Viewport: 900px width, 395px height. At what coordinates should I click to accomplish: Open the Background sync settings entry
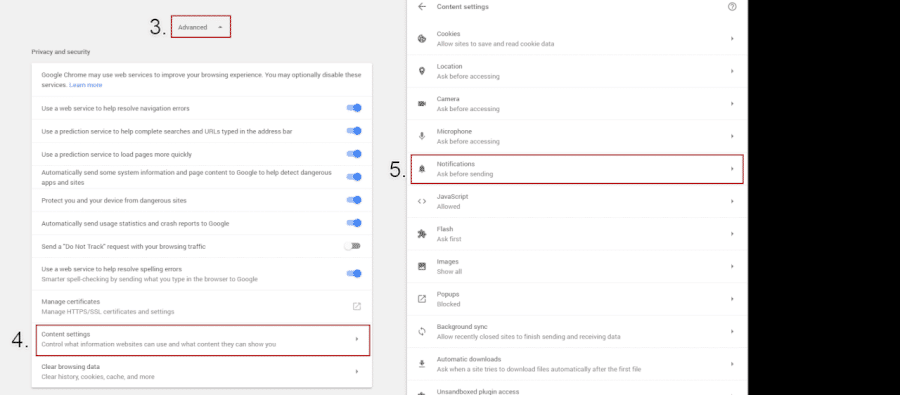(577, 331)
